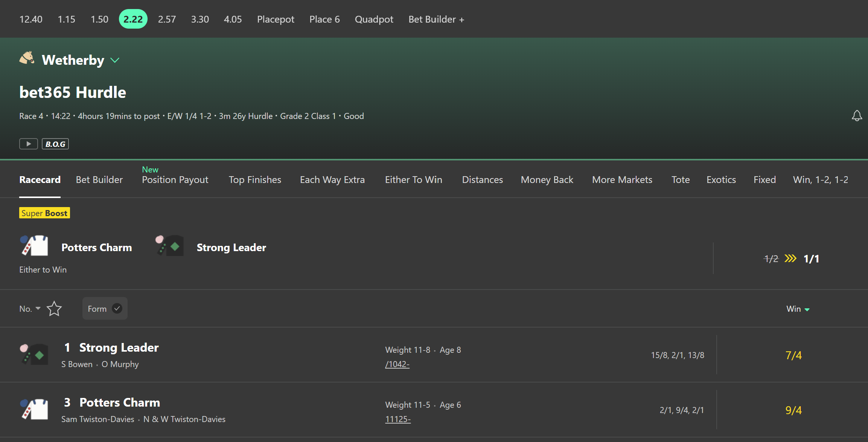The height and width of the screenshot is (442, 868).
Task: Favourite runners with the star icon
Action: click(54, 309)
